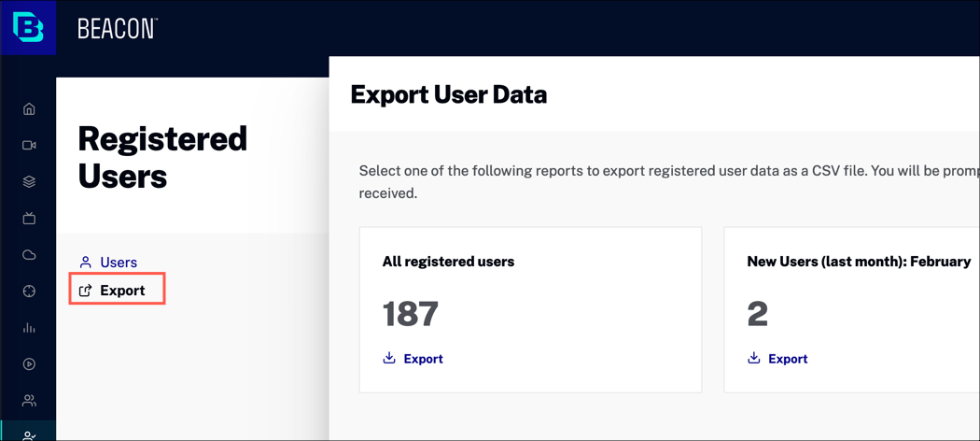Click the Beacon logo icon
The width and height of the screenshot is (980, 441).
point(28,28)
